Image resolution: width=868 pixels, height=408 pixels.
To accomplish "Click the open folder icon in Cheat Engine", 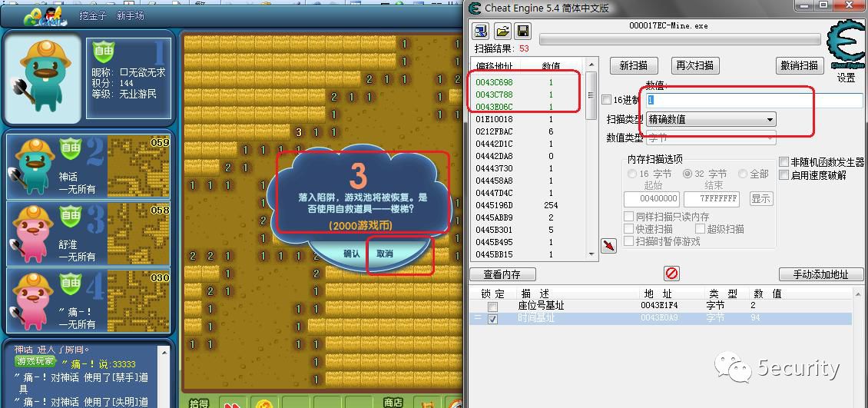I will (x=502, y=31).
